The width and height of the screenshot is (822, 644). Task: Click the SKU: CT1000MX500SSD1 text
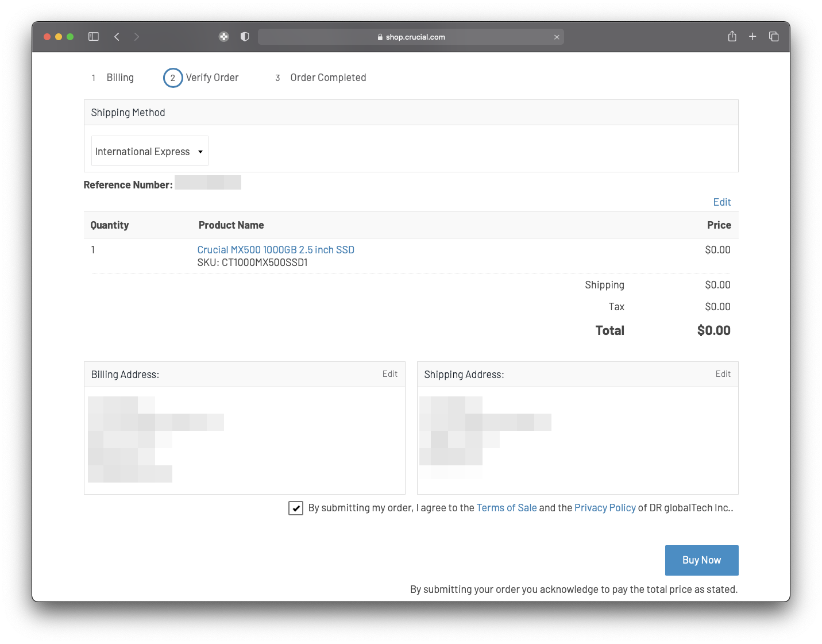(x=252, y=263)
